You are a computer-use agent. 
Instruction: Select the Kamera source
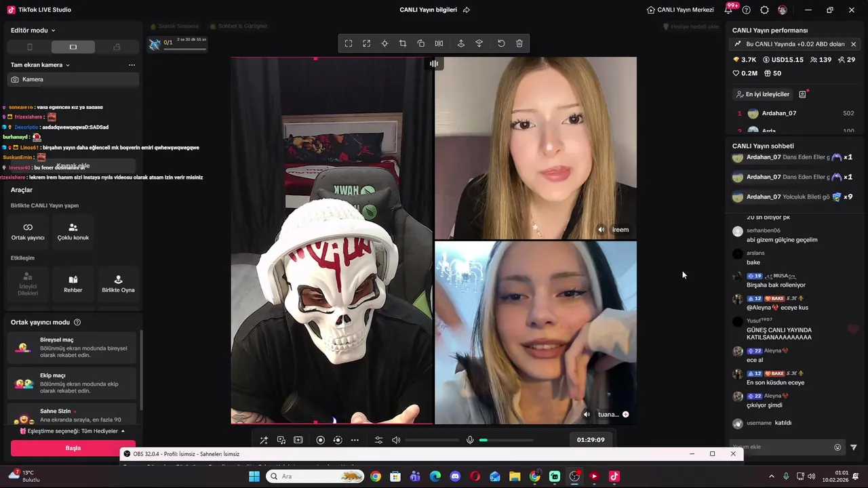click(x=73, y=79)
